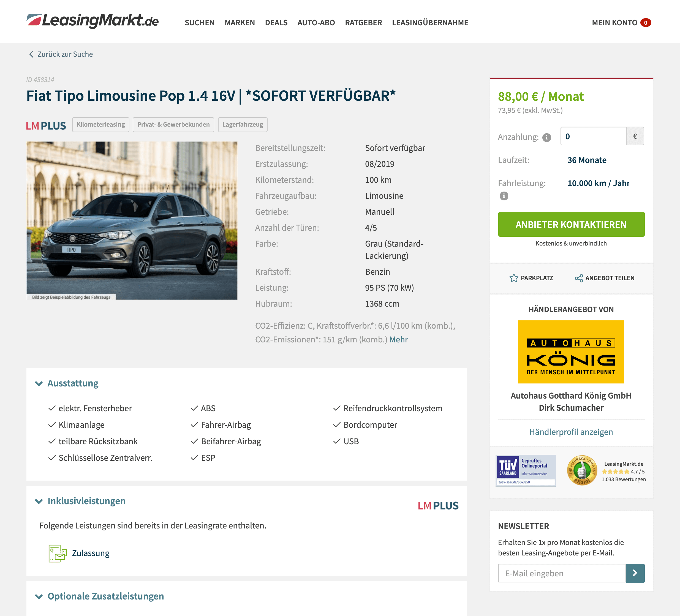
Task: Open the Leasingübernahme menu item
Action: click(x=430, y=23)
